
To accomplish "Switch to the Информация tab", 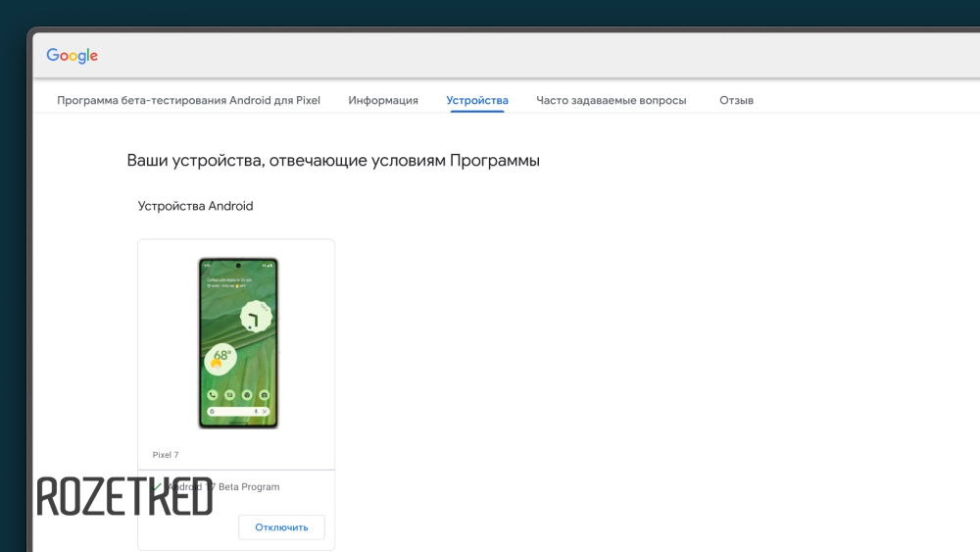I will (383, 100).
